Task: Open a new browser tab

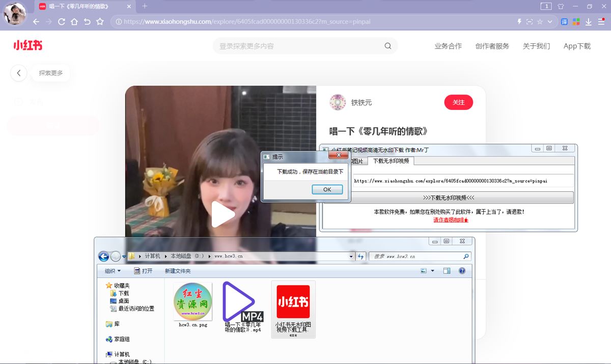Action: [145, 6]
